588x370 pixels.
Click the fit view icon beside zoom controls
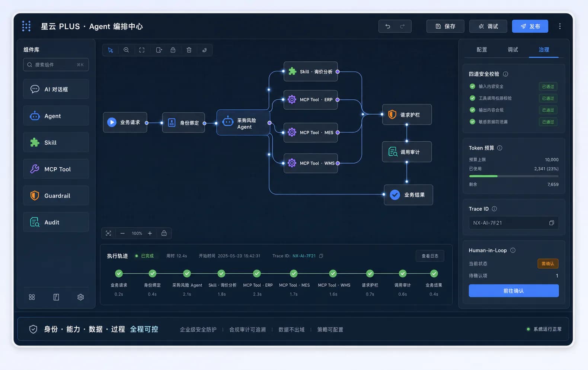(x=108, y=233)
